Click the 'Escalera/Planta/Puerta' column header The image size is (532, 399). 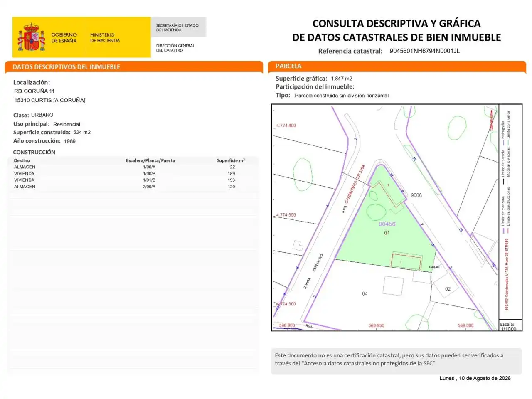pyautogui.click(x=150, y=160)
